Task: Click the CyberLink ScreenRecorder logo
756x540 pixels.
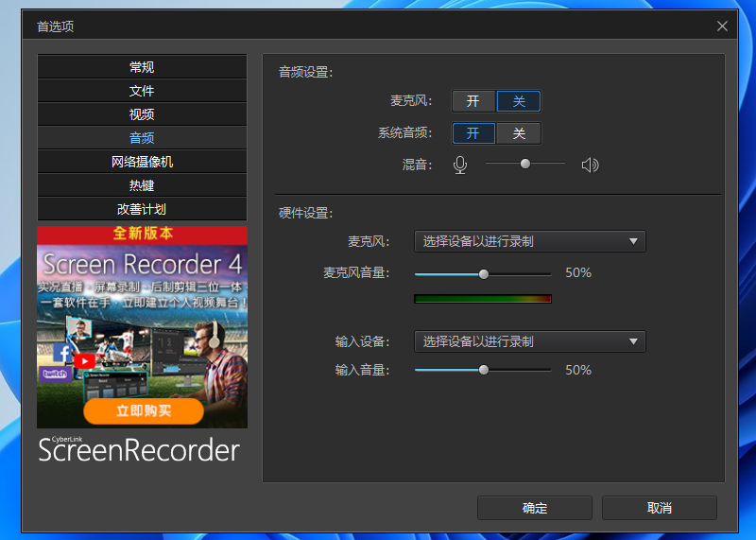Action: 139,449
